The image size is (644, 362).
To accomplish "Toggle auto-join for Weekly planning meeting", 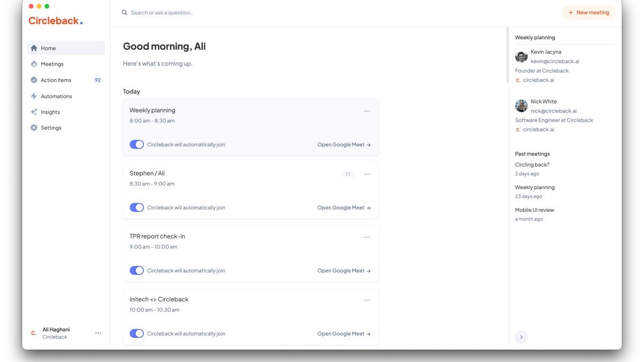I will (x=137, y=144).
